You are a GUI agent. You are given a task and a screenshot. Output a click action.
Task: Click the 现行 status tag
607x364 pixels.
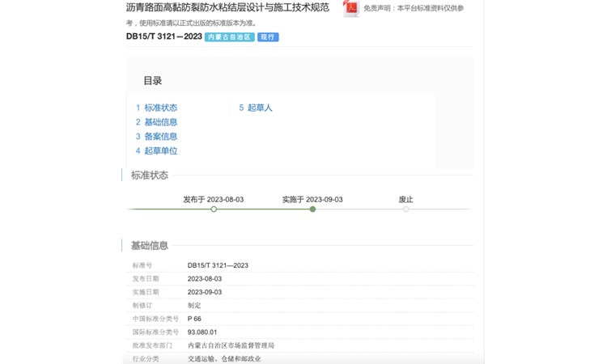(x=268, y=37)
